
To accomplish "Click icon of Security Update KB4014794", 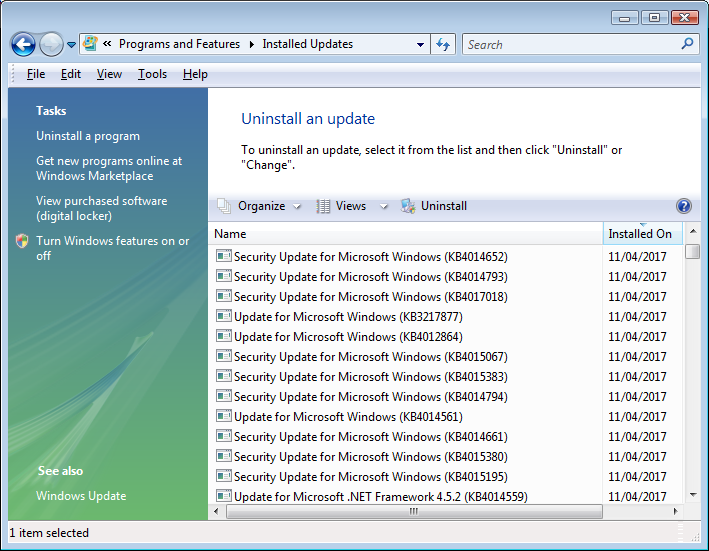I will (x=224, y=396).
